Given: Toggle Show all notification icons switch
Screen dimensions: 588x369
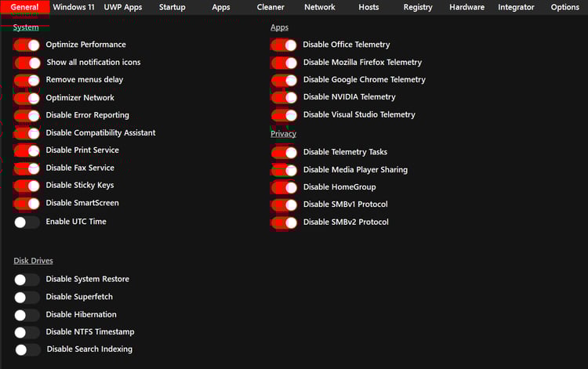Looking at the screenshot, I should pos(27,63).
